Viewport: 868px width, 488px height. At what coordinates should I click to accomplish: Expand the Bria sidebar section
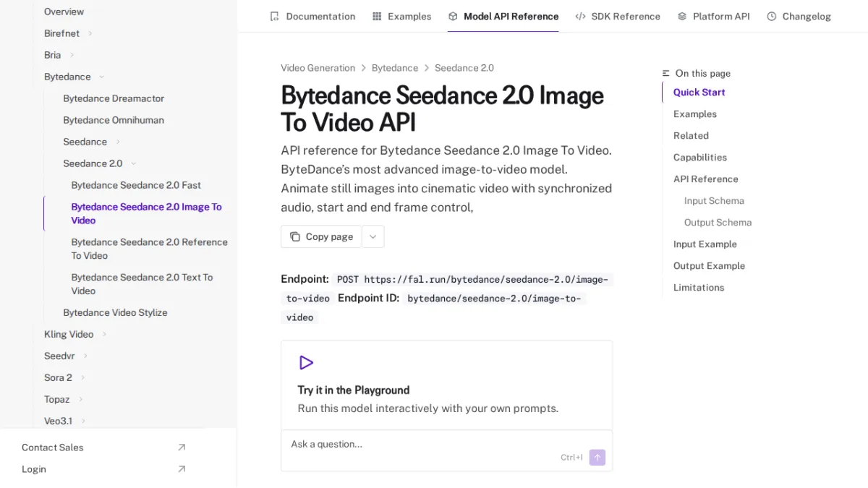[x=72, y=55]
